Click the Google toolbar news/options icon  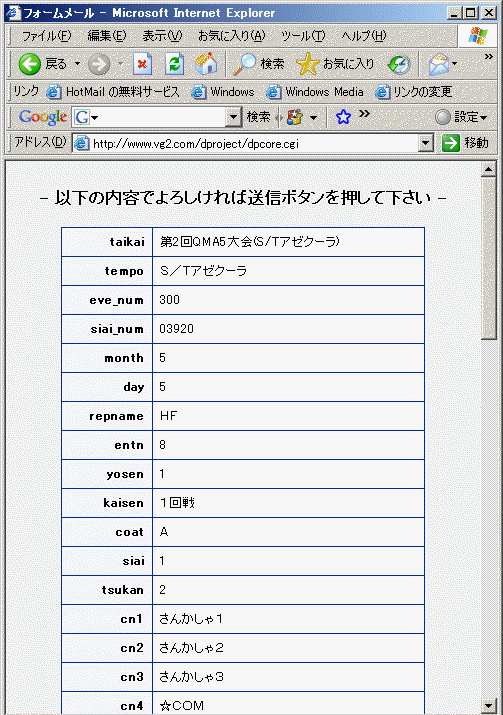pyautogui.click(x=294, y=117)
